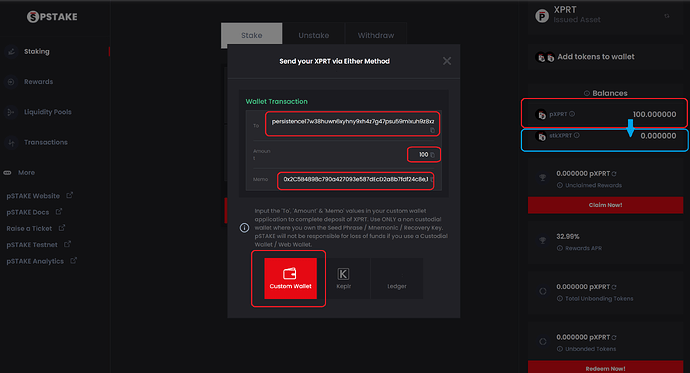690x373 pixels.
Task: Select the Ledger wallet option
Action: point(396,278)
